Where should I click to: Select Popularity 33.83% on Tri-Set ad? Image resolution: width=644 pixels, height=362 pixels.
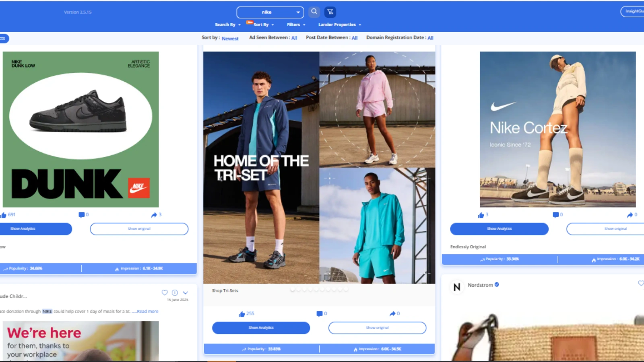pyautogui.click(x=261, y=349)
